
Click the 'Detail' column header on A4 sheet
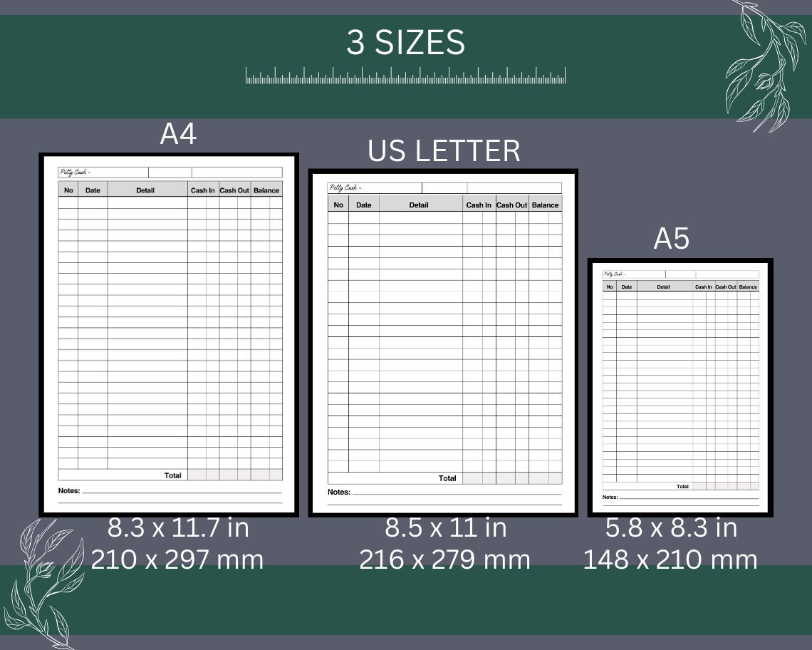(145, 190)
